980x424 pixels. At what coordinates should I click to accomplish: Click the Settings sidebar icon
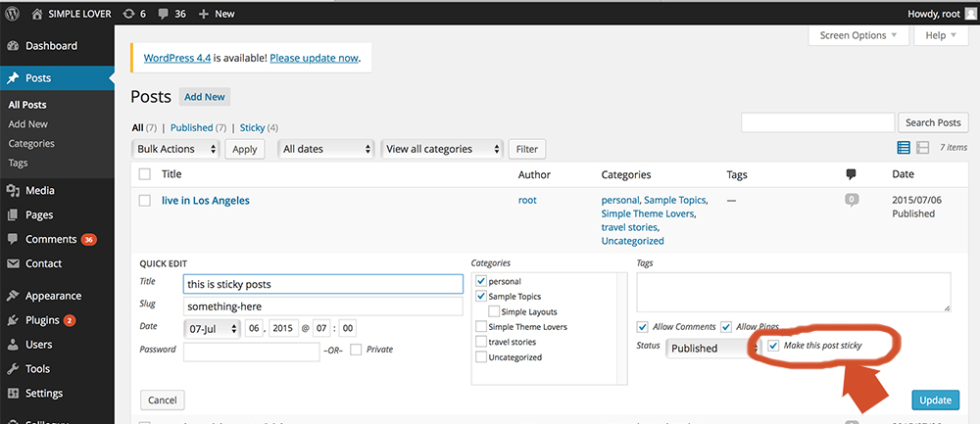(13, 394)
